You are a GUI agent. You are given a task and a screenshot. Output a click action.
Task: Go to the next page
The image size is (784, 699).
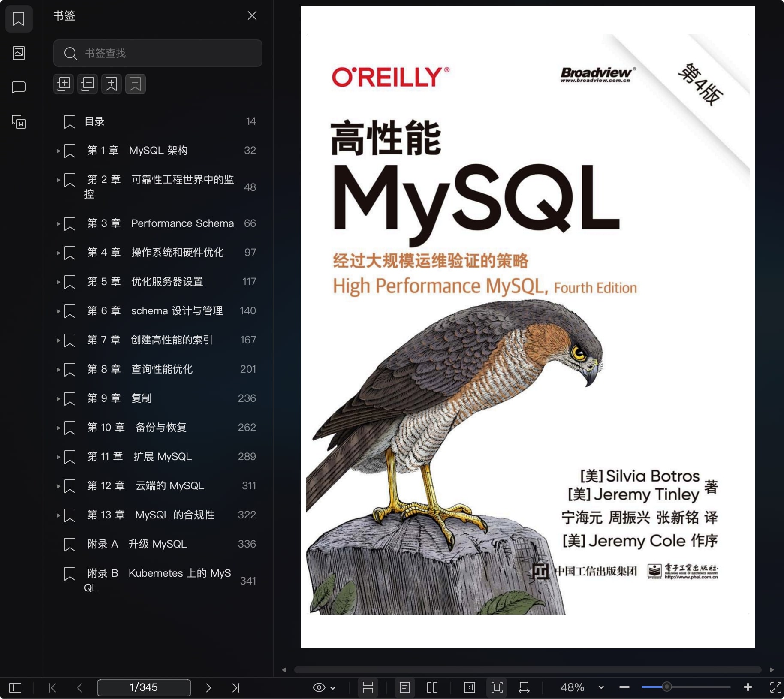click(x=208, y=688)
